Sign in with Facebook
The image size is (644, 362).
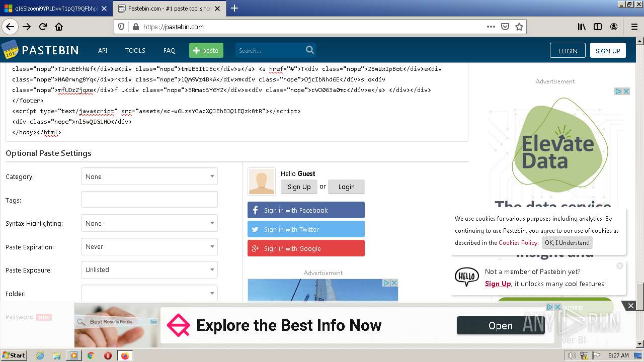tap(306, 210)
